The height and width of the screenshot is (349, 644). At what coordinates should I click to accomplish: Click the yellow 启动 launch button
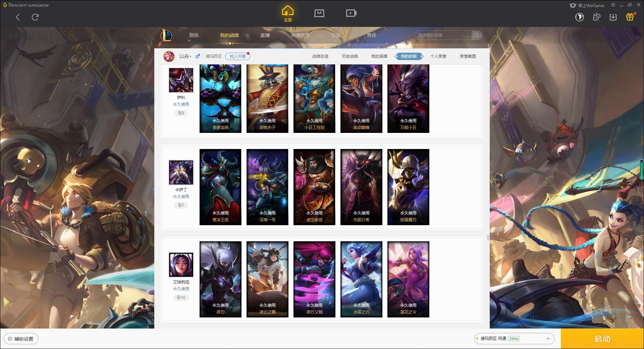pos(602,339)
